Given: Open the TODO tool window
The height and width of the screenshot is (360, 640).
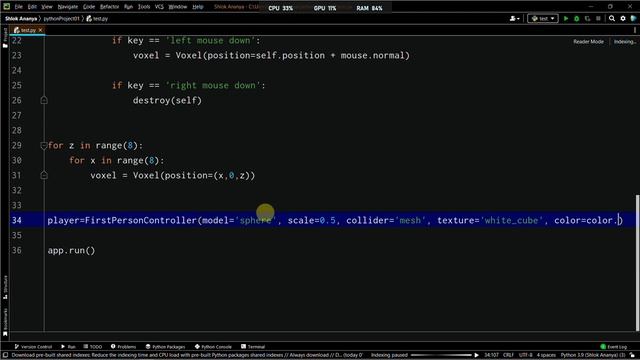Looking at the screenshot, I should click(x=93, y=347).
